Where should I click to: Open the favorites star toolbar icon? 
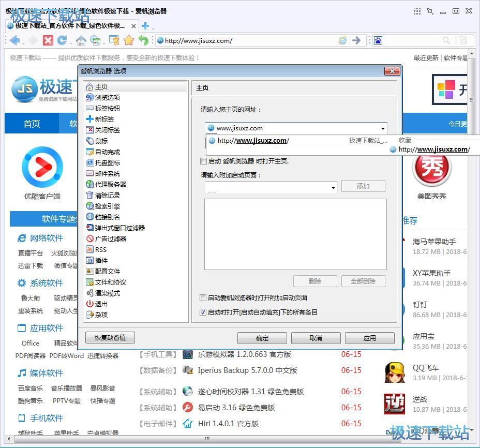click(129, 40)
